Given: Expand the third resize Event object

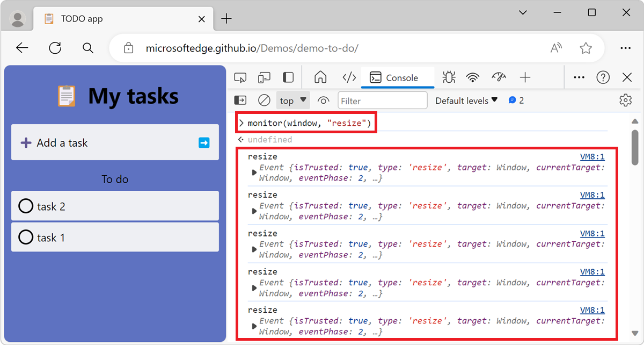Looking at the screenshot, I should click(x=254, y=249).
